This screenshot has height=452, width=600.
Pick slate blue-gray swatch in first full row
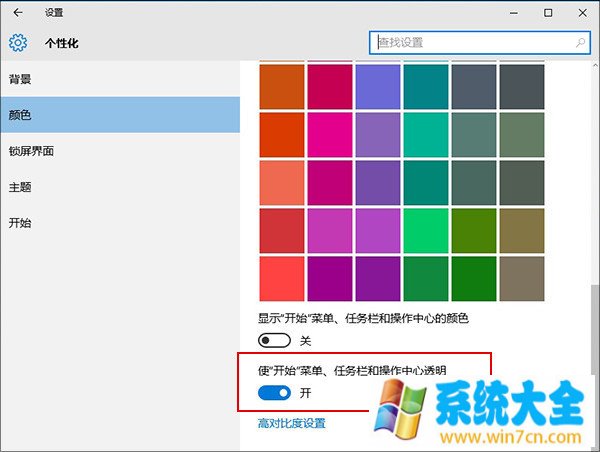point(474,87)
